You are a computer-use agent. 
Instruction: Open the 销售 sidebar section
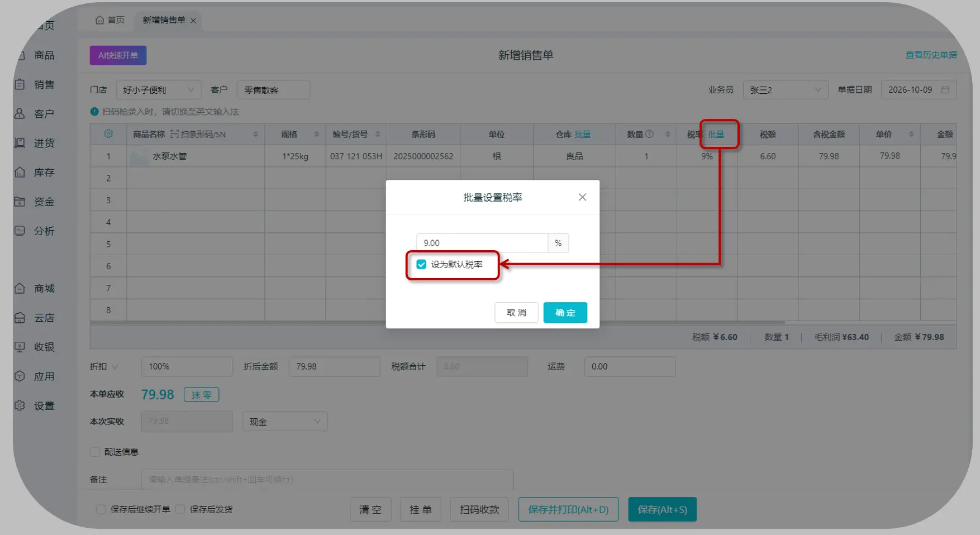pyautogui.click(x=34, y=84)
